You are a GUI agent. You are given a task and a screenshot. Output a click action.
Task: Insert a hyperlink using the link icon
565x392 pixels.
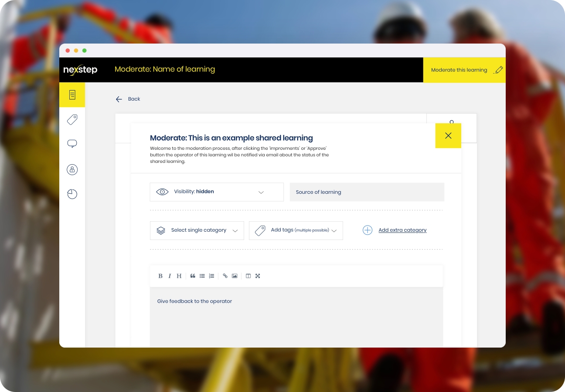click(x=225, y=276)
